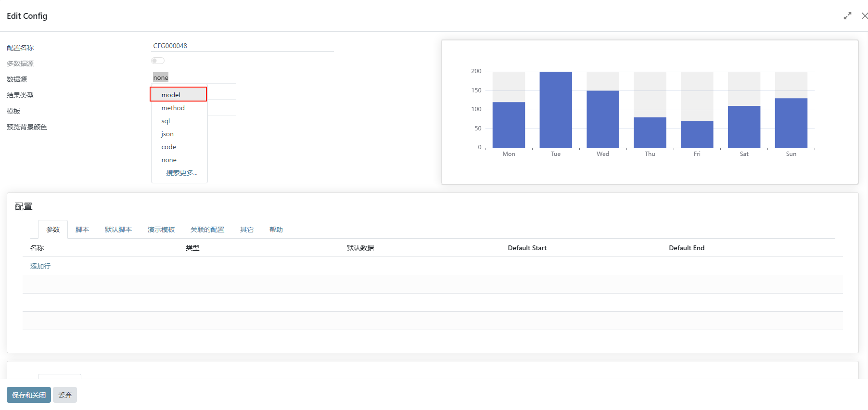Switch to the 参数 tab
868x410 pixels.
pyautogui.click(x=53, y=230)
